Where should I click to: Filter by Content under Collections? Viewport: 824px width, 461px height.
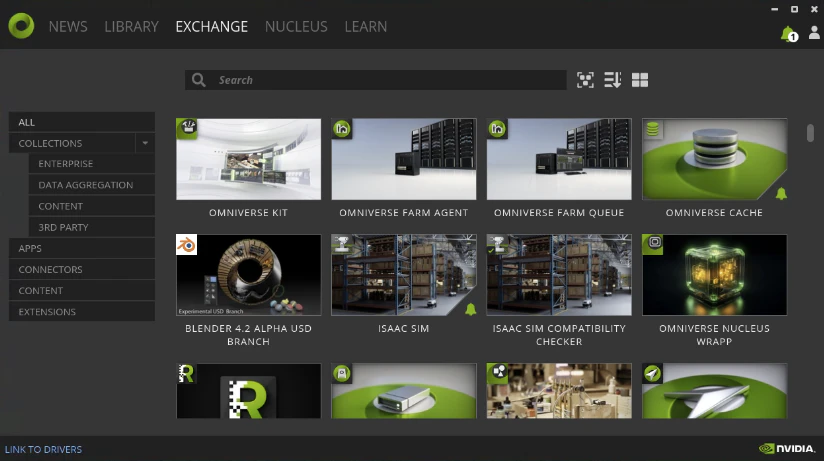click(91, 206)
